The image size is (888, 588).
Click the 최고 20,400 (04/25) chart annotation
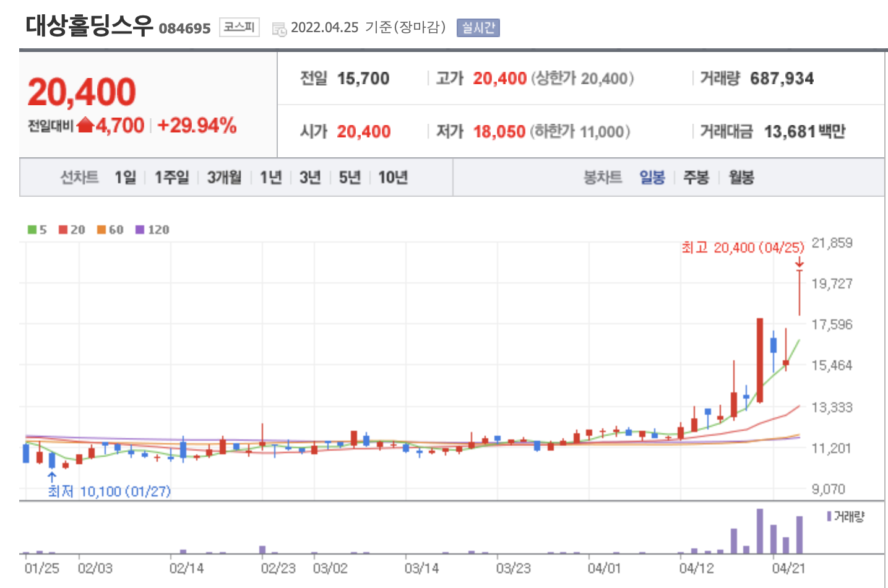[x=743, y=248]
